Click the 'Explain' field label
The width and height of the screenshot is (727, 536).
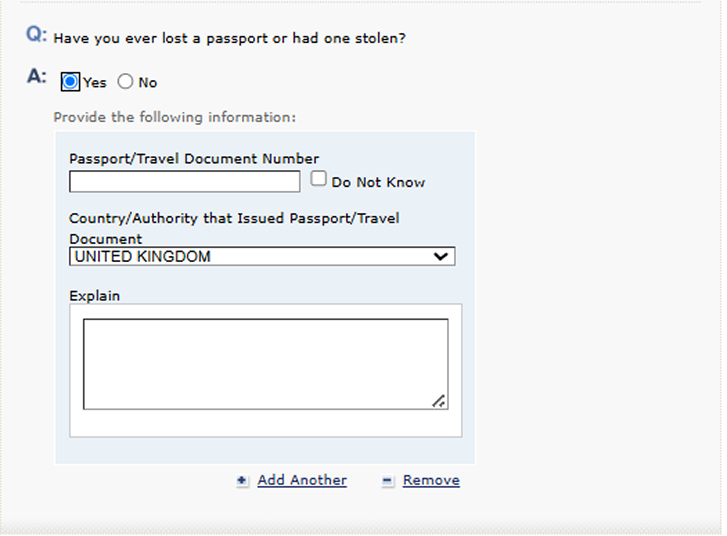coord(95,296)
